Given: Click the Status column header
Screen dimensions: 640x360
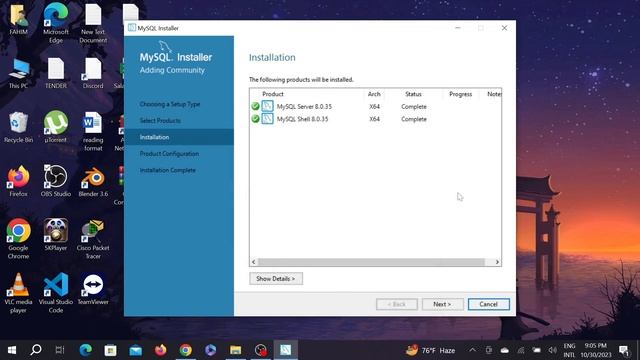Looking at the screenshot, I should tap(413, 94).
